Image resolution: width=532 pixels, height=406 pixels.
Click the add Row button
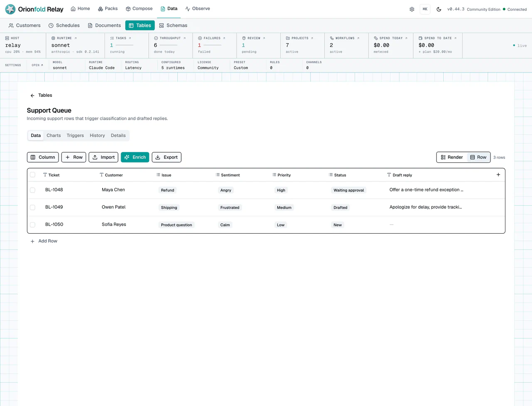[74, 157]
